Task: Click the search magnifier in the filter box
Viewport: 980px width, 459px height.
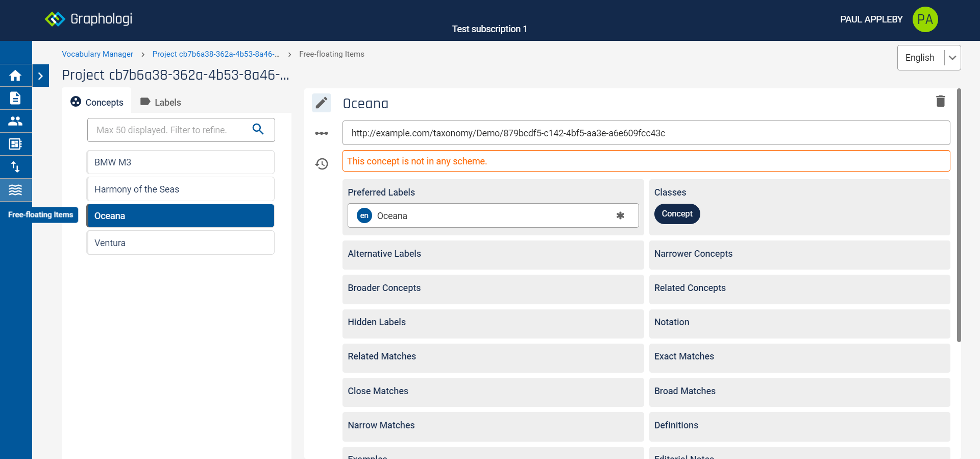Action: click(258, 130)
